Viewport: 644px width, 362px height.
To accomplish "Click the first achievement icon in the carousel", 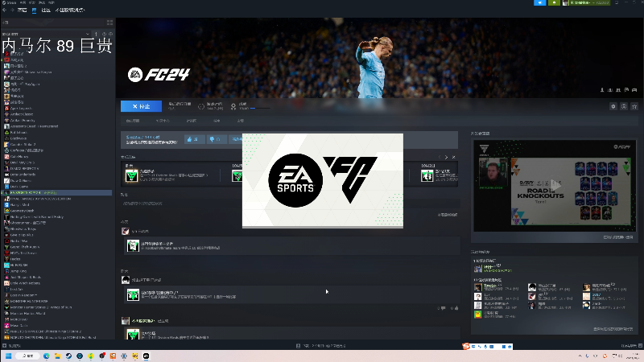I will pos(131,175).
